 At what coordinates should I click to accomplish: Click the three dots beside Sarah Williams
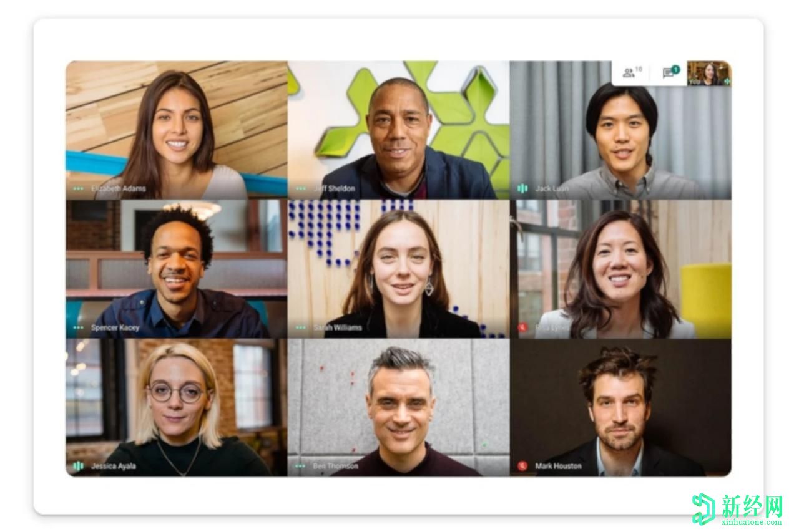pos(301,327)
